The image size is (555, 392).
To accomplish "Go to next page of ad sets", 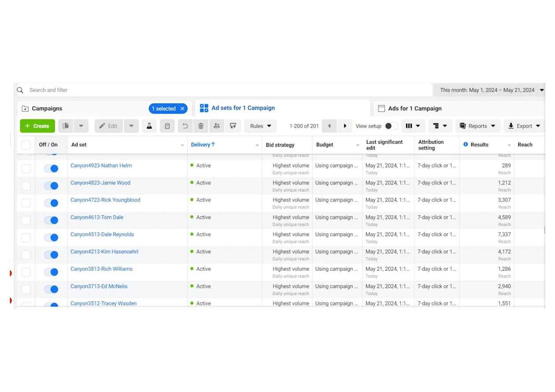I will [345, 126].
